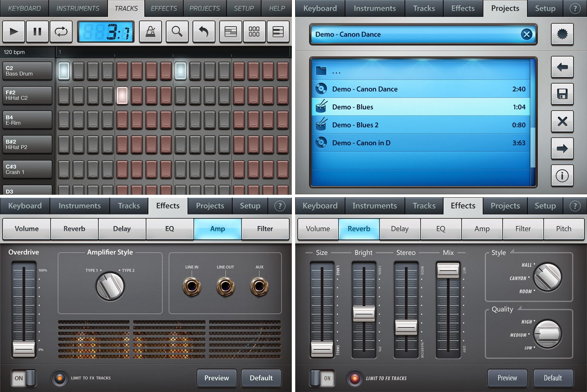Click the arrow next to Reverb Style label
The width and height of the screenshot is (587, 392).
[x=512, y=251]
